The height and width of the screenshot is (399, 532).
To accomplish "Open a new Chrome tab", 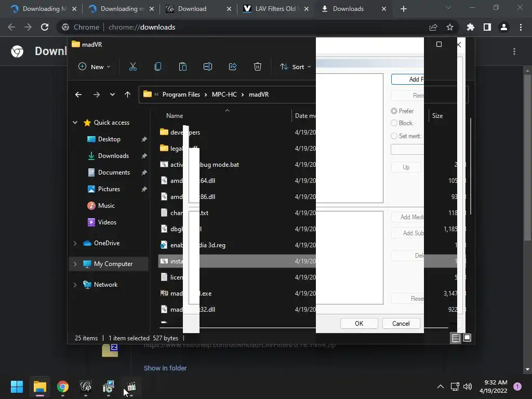I will pyautogui.click(x=403, y=9).
